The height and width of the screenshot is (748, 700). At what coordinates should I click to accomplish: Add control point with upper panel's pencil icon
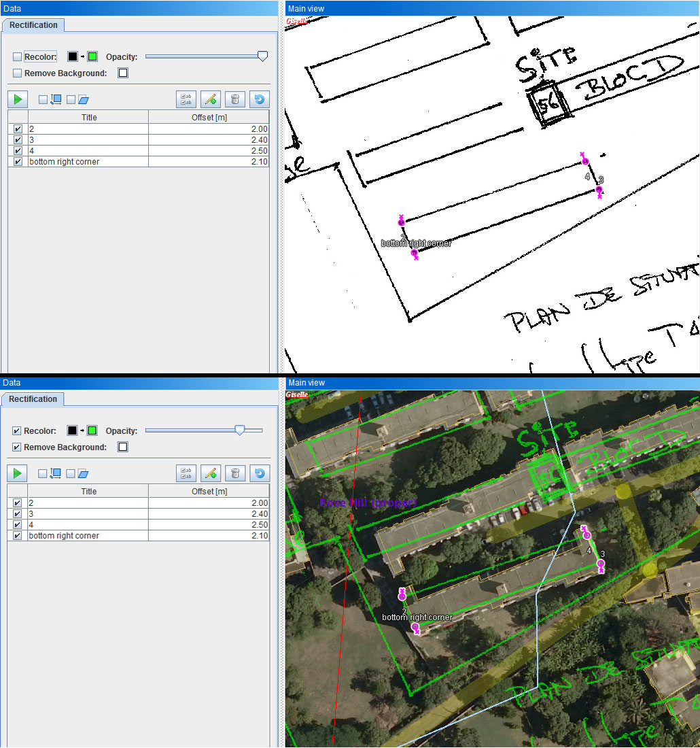(x=211, y=99)
